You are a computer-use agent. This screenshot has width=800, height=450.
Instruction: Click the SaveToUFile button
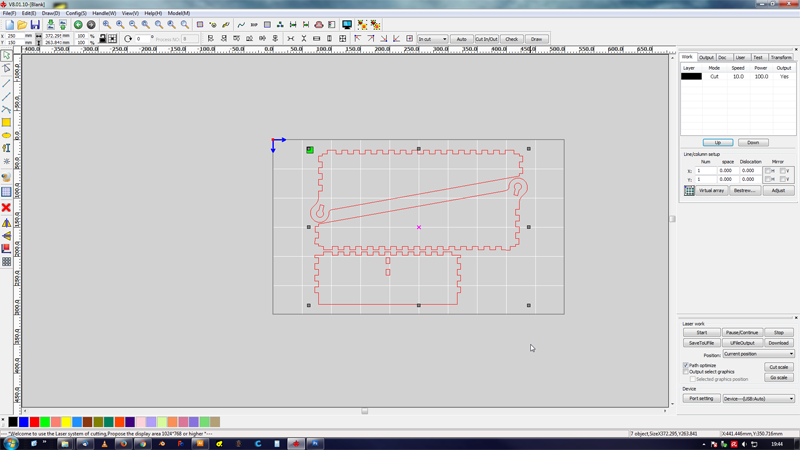702,343
